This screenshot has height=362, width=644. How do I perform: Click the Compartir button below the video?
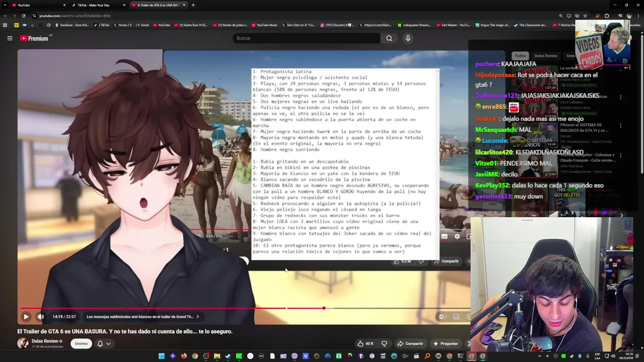[x=410, y=344]
